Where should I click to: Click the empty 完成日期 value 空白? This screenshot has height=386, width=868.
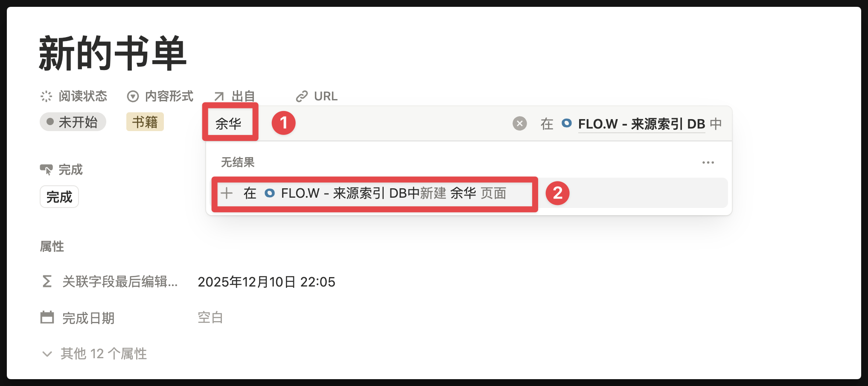pos(210,318)
